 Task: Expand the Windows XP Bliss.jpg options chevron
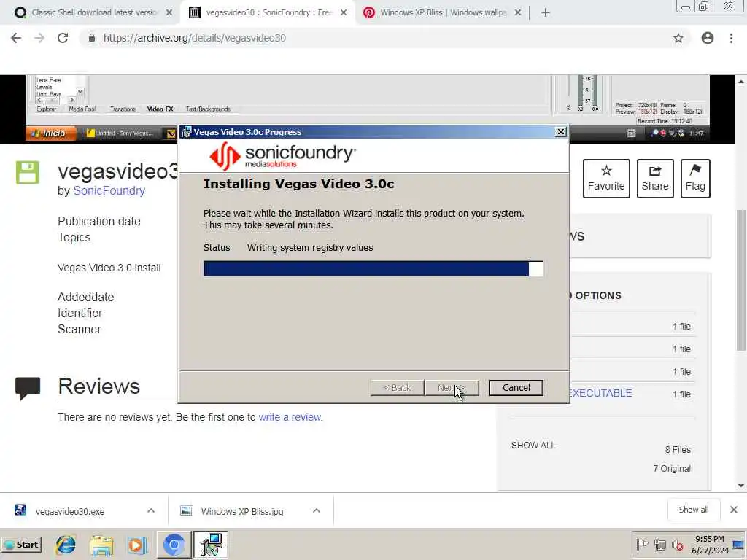pyautogui.click(x=317, y=510)
